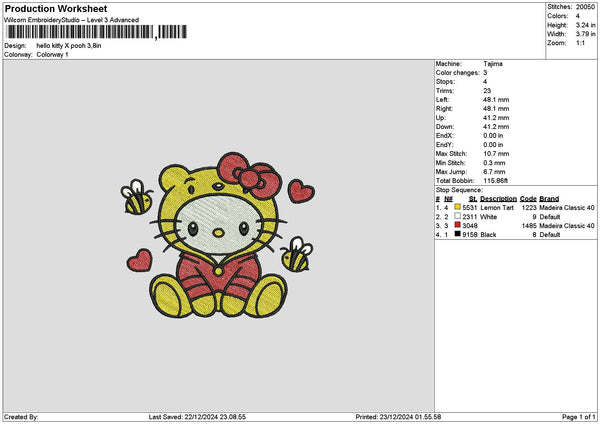
Task: Click the 'White' description in row 2
Action: click(x=488, y=217)
